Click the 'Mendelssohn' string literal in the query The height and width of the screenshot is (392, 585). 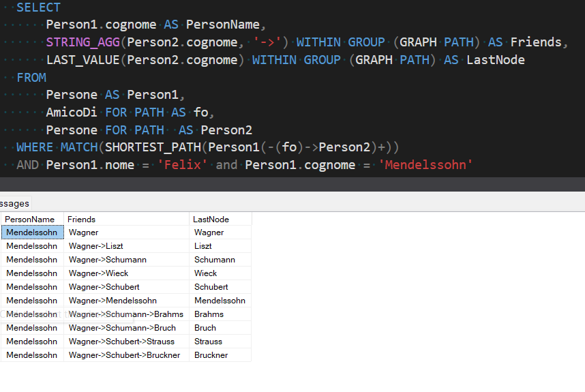click(x=426, y=165)
